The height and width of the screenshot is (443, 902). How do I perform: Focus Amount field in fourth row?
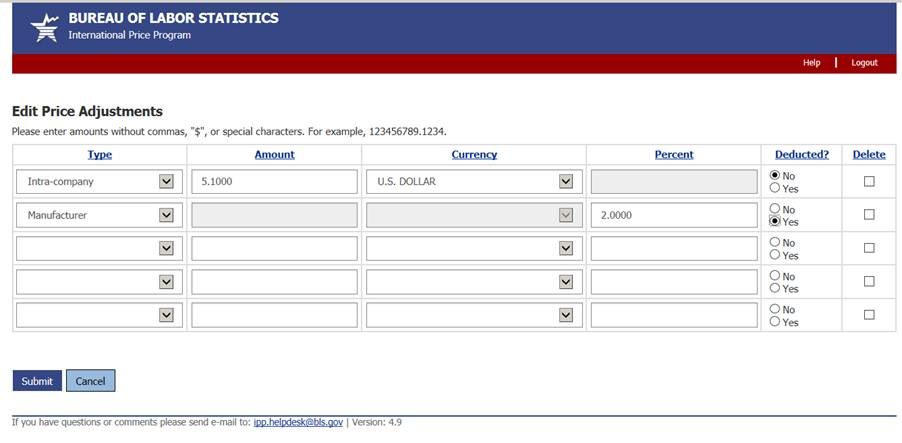pos(274,282)
